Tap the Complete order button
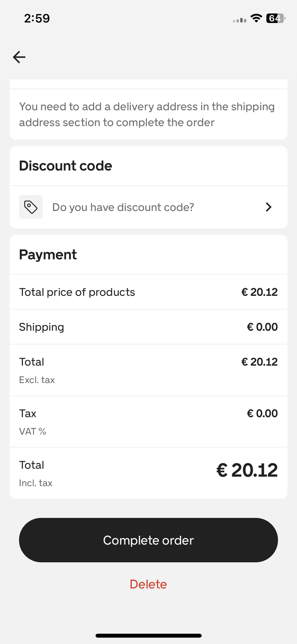297x644 pixels. (148, 540)
